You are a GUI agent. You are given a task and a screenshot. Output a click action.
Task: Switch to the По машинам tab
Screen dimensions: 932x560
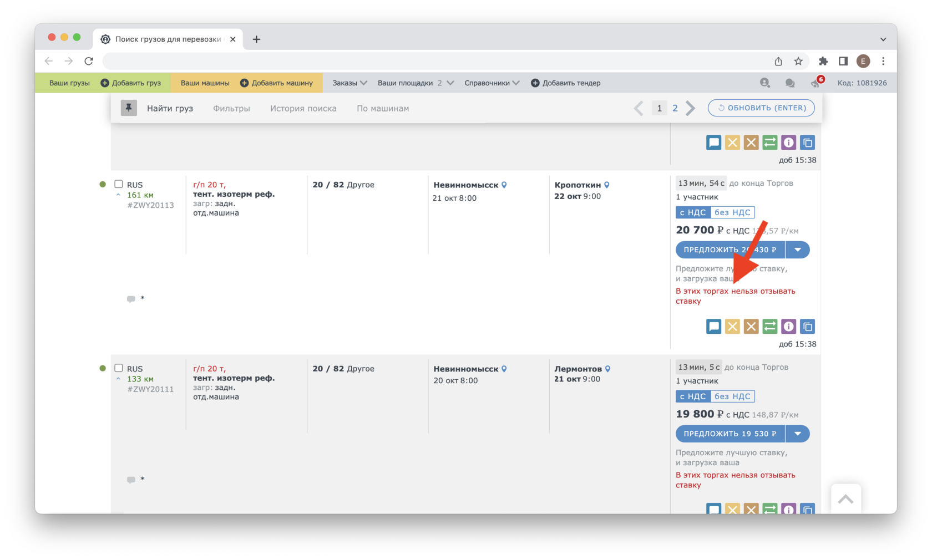(x=383, y=108)
